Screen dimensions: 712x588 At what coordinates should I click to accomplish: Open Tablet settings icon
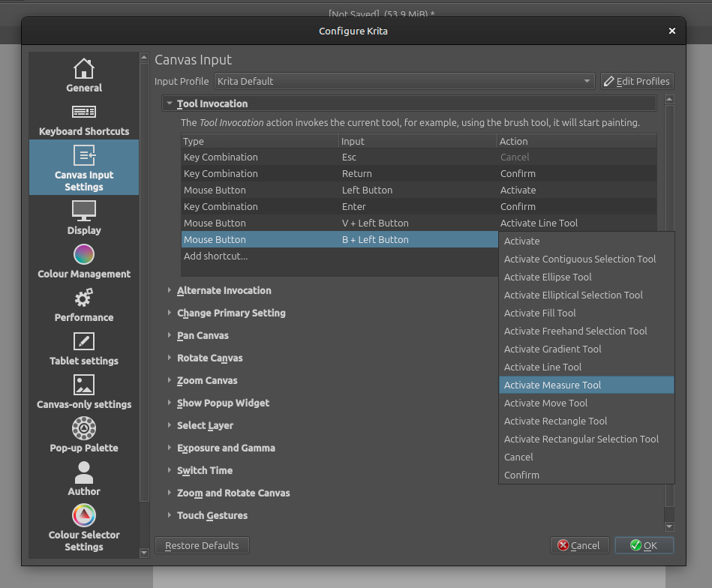click(83, 341)
